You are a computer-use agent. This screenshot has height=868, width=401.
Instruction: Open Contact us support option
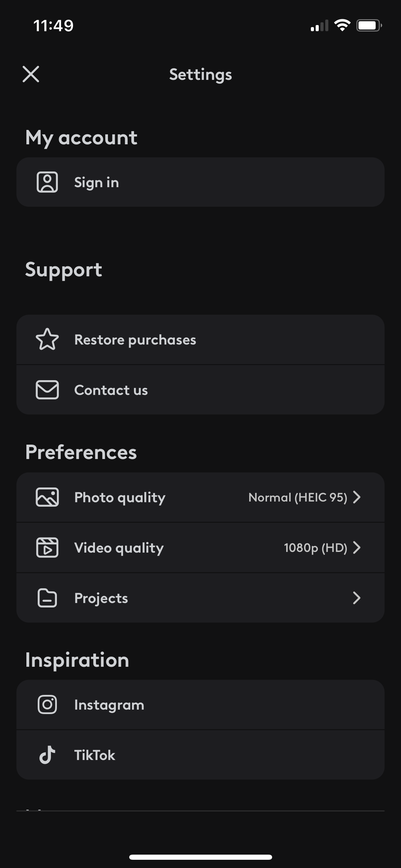coord(111,390)
